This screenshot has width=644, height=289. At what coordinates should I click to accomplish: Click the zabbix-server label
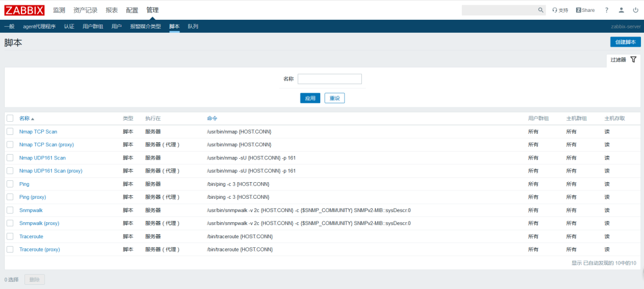point(626,26)
